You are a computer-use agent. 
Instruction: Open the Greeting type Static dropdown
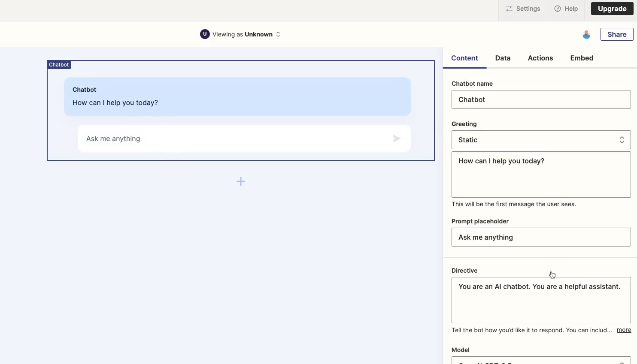tap(541, 140)
